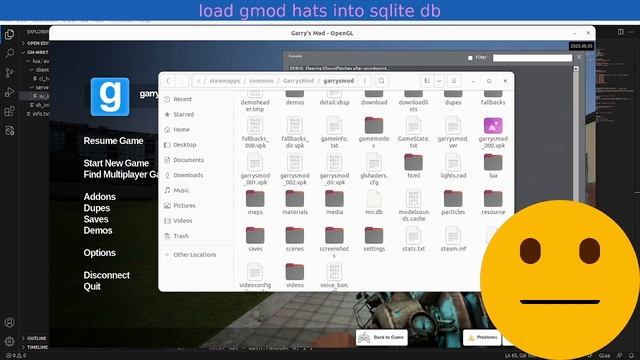Click GarrysMod in the path bar
Screen dimensions: 640x360
(298, 81)
